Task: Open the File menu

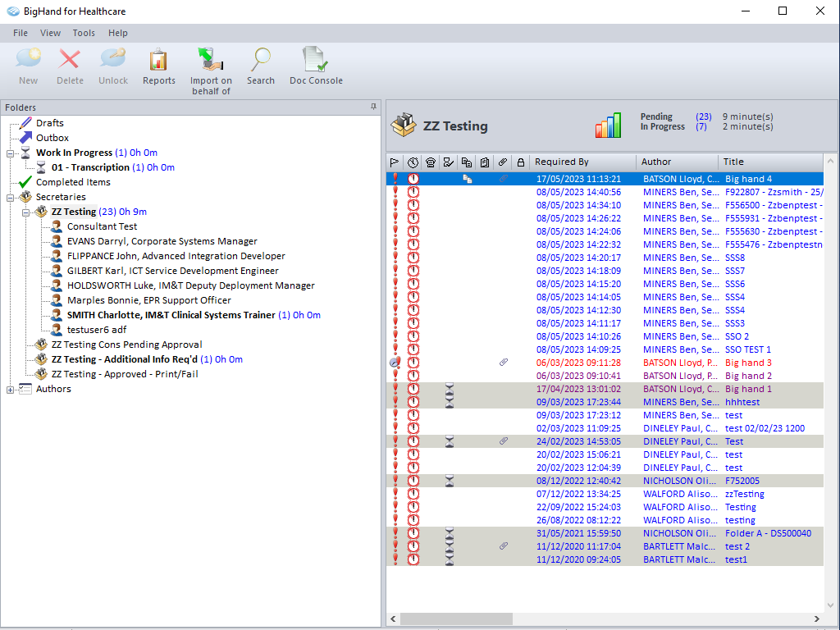Action: 21,33
